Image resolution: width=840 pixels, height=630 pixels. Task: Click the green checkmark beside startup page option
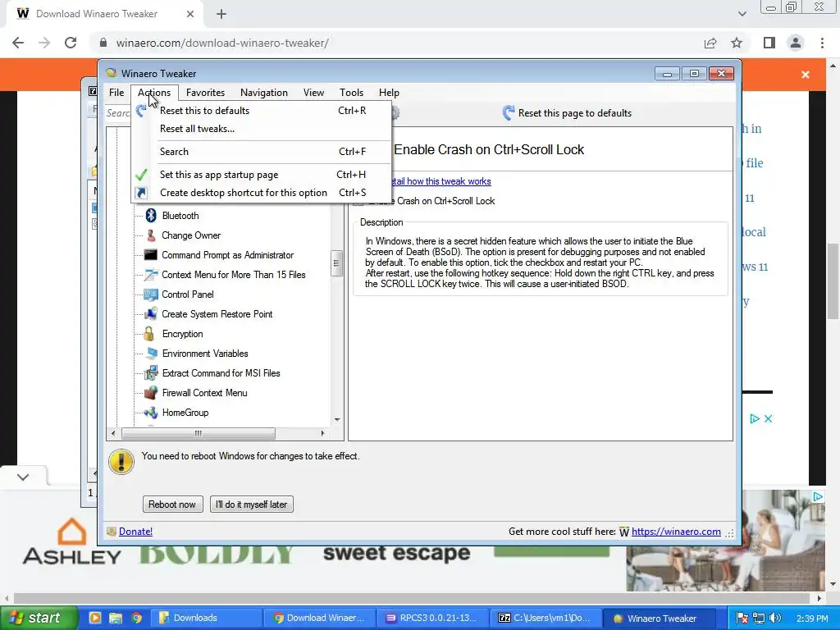coord(141,175)
